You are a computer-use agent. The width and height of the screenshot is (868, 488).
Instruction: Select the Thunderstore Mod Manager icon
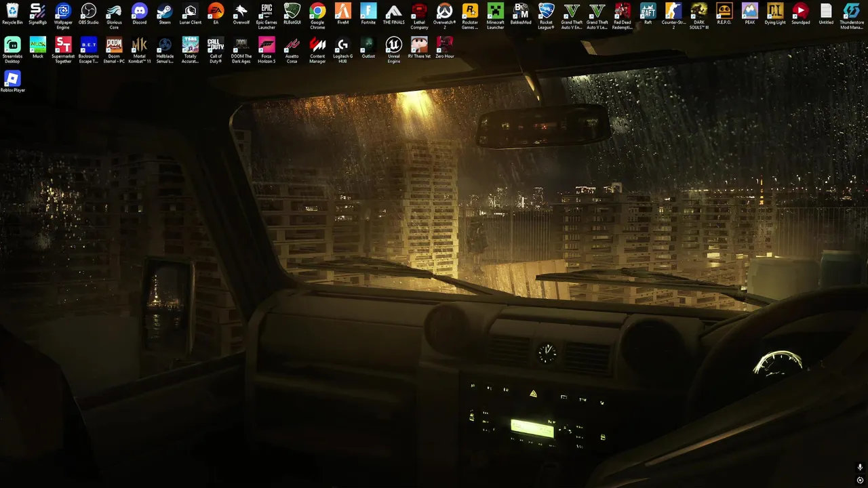(852, 16)
